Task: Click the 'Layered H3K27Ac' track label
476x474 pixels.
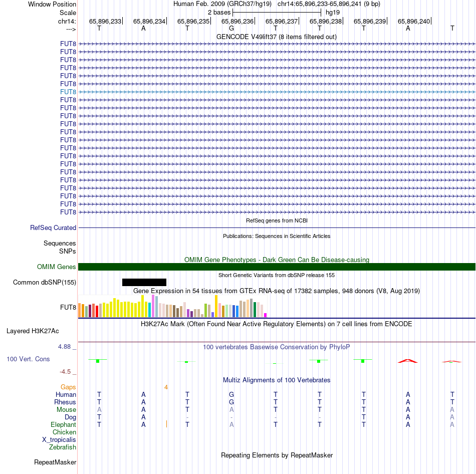Action: coord(33,331)
